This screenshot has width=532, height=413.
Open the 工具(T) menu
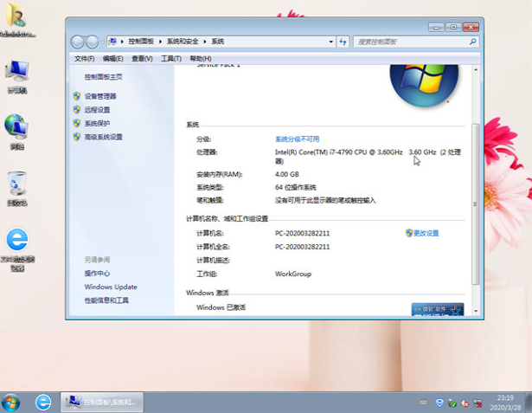pyautogui.click(x=171, y=59)
